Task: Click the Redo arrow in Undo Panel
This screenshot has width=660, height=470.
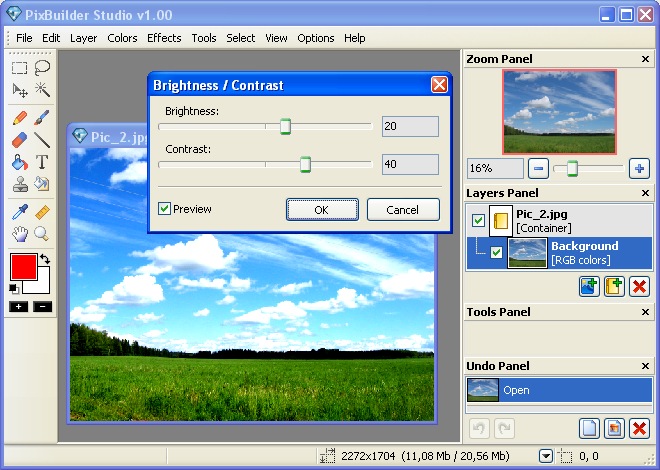Action: pyautogui.click(x=504, y=429)
